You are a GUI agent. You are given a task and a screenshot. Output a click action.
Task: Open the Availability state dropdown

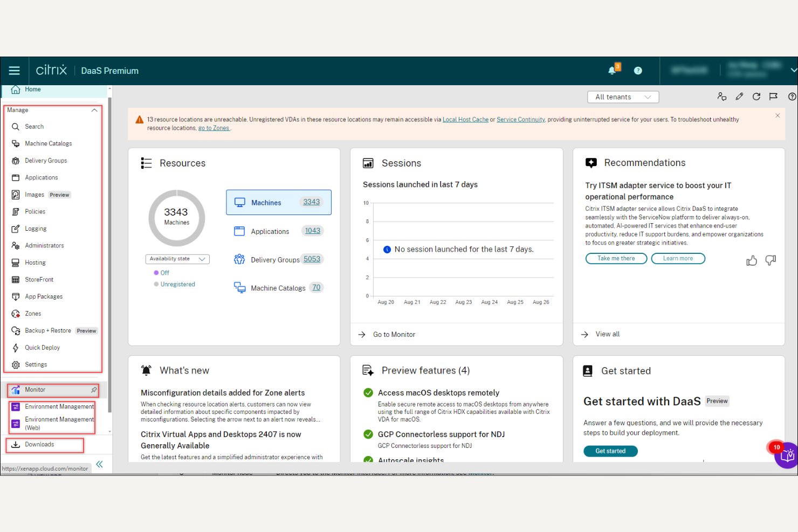pos(177,259)
